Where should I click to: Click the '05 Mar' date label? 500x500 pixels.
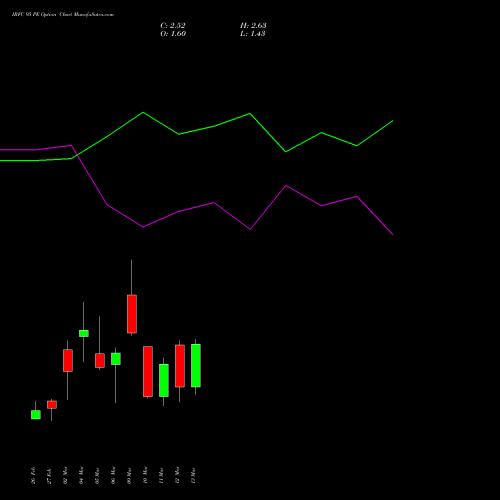pos(97,476)
